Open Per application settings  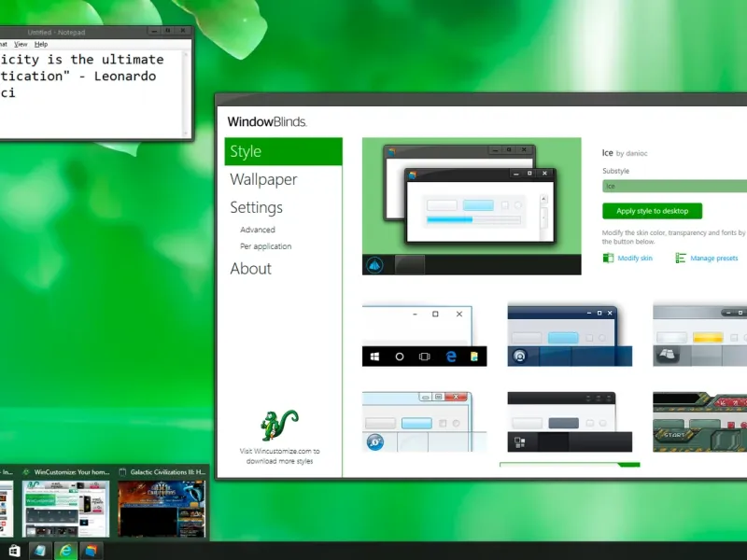pos(266,246)
